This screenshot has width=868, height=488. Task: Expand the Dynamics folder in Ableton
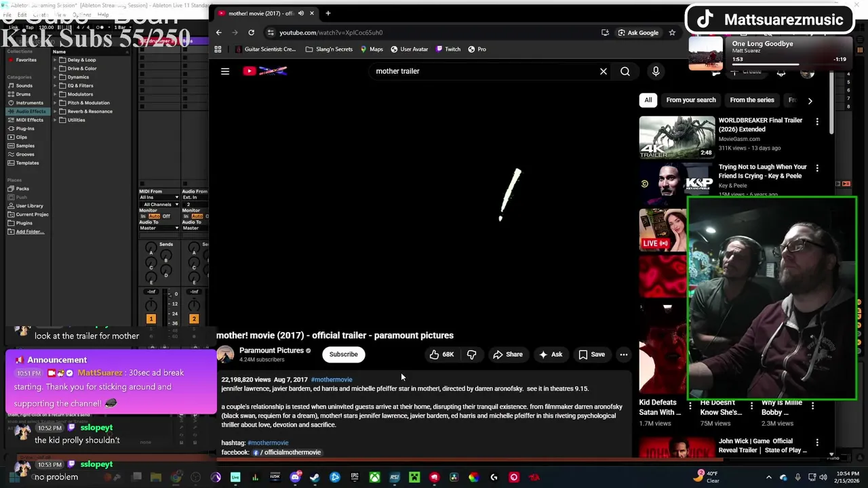[x=55, y=77]
